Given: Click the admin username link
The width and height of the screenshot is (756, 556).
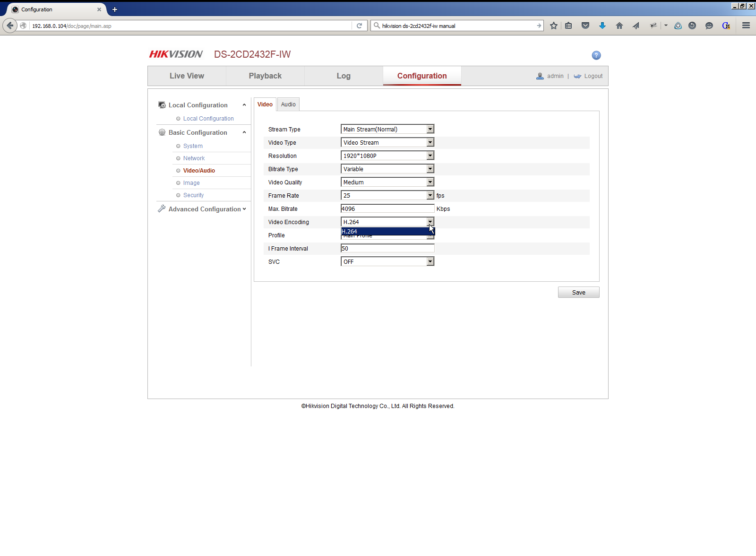Looking at the screenshot, I should tap(555, 76).
